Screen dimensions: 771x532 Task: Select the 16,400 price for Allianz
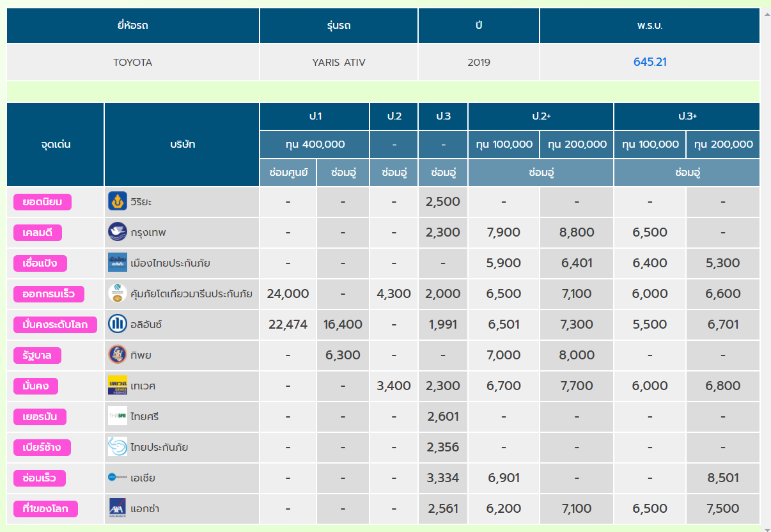[x=343, y=324]
